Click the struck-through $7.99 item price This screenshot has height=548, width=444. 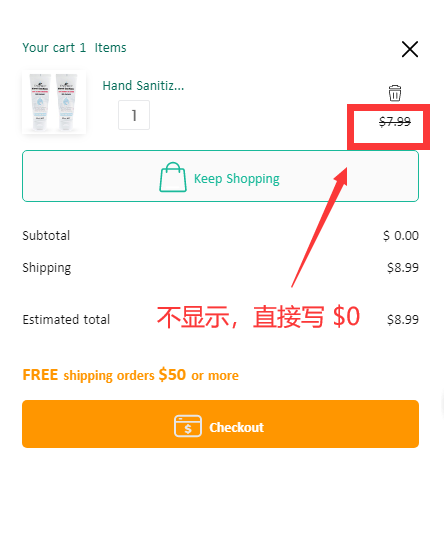[x=395, y=122]
